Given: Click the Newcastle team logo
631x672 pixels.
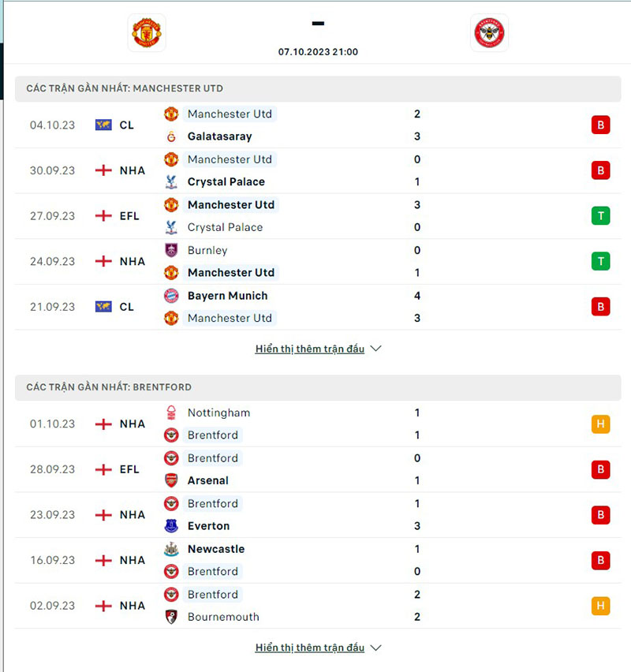Looking at the screenshot, I should [171, 549].
